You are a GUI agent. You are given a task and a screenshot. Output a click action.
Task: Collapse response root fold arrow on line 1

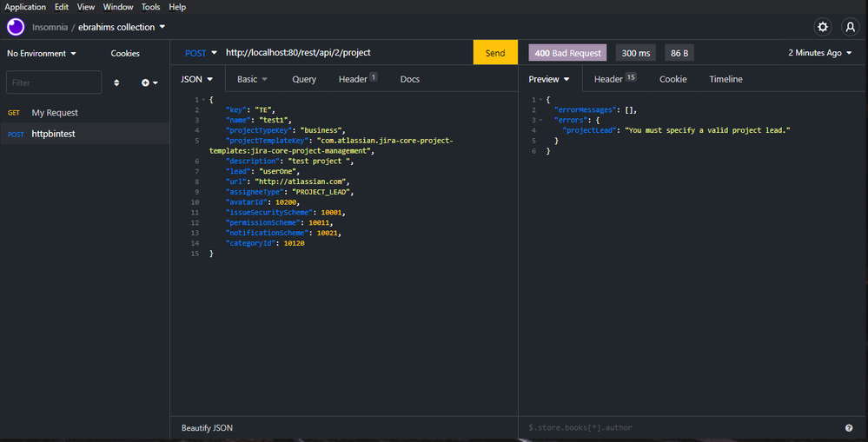click(540, 100)
